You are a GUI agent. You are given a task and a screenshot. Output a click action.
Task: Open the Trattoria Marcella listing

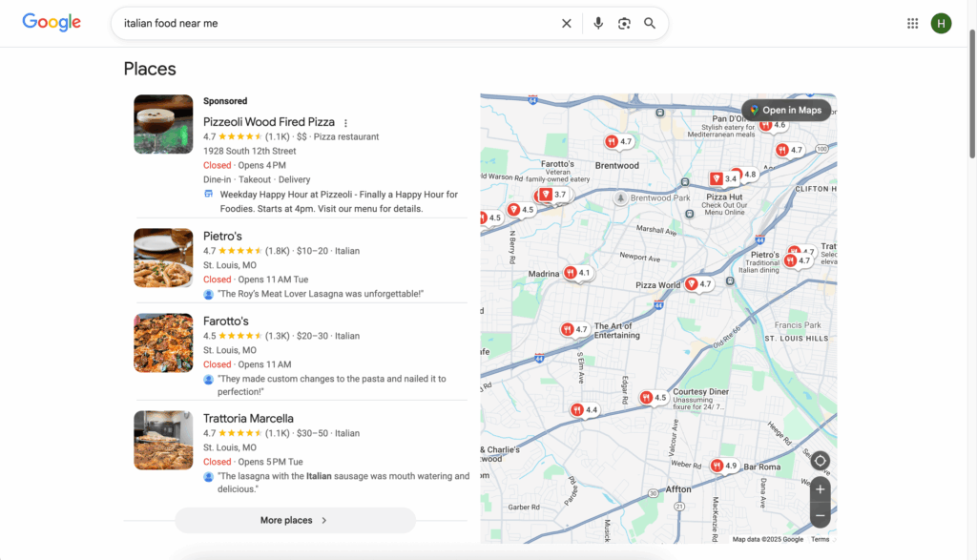250,418
